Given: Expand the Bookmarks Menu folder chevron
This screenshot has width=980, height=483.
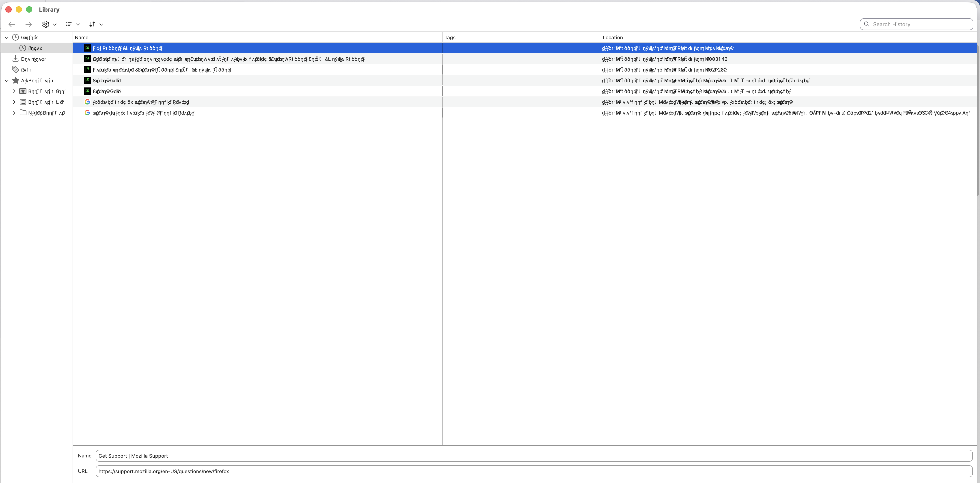Looking at the screenshot, I should 14,102.
